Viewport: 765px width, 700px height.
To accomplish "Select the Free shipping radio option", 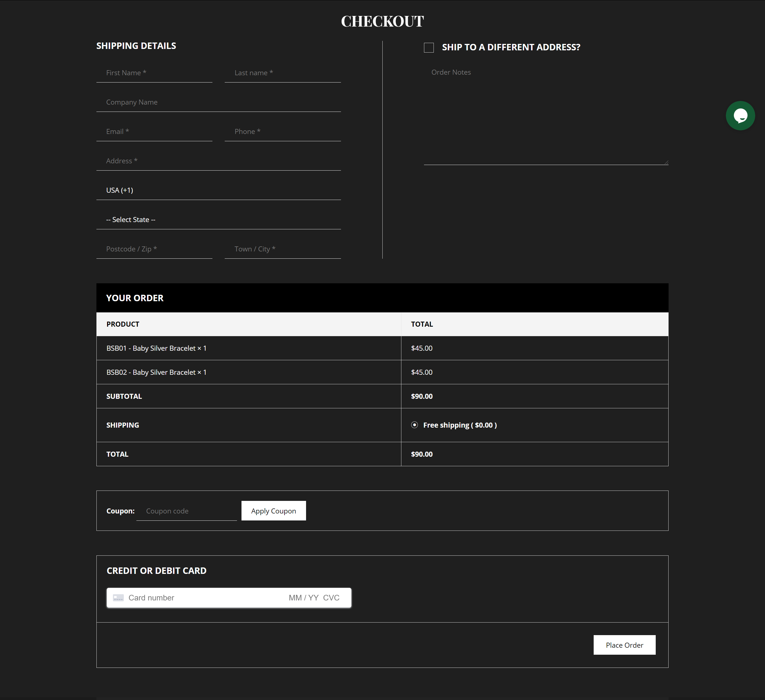I will (x=415, y=425).
